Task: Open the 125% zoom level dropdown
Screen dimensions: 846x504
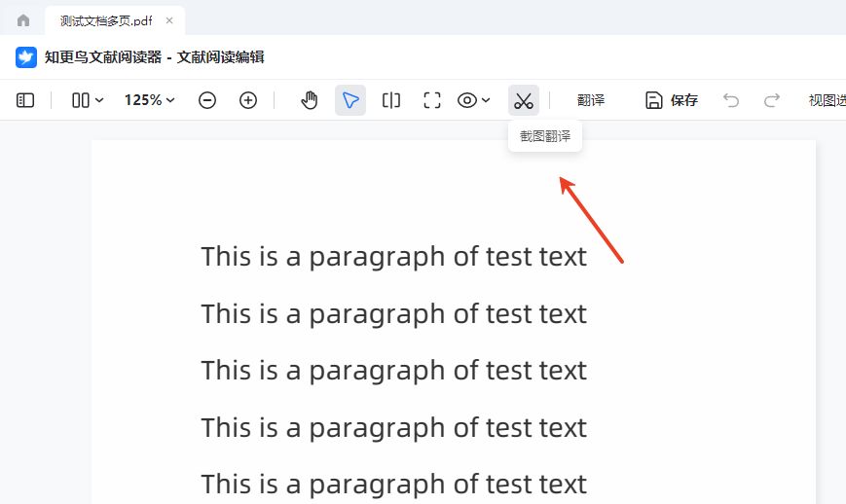Action: click(x=150, y=100)
